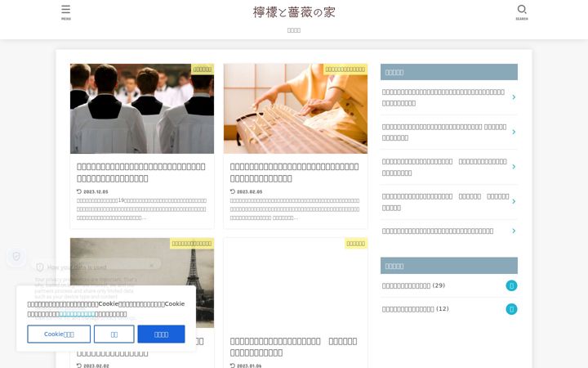Image resolution: width=588 pixels, height=368 pixels.
Task: Click the refresh-clock icon beside 2023.02.02
Action: click(79, 366)
